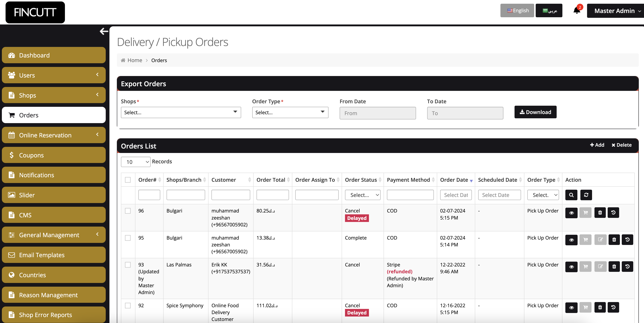The width and height of the screenshot is (644, 323).
Task: Click the FINCUTT logo
Action: [x=35, y=12]
